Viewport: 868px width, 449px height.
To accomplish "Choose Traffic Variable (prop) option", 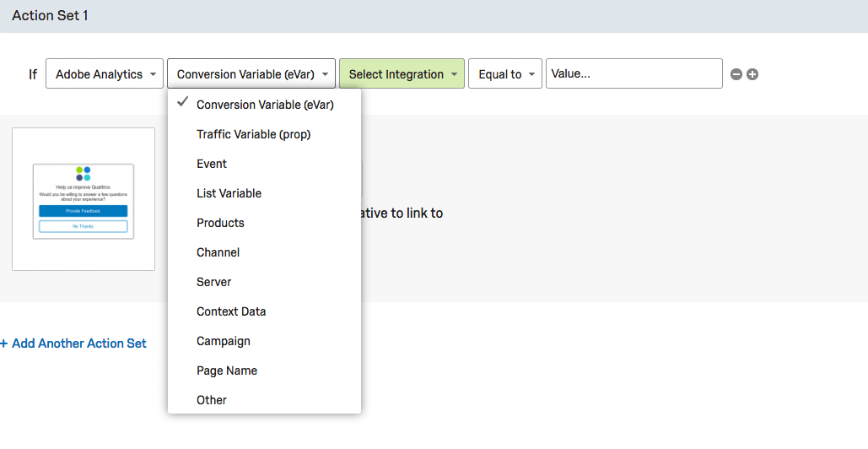I will pyautogui.click(x=265, y=134).
